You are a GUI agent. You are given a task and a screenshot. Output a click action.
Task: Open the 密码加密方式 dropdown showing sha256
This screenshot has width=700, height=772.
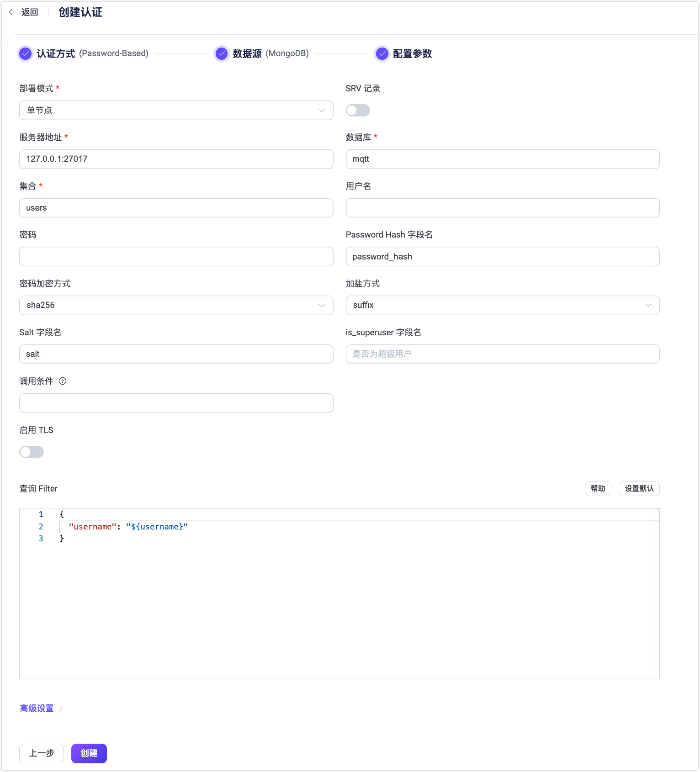(x=176, y=305)
